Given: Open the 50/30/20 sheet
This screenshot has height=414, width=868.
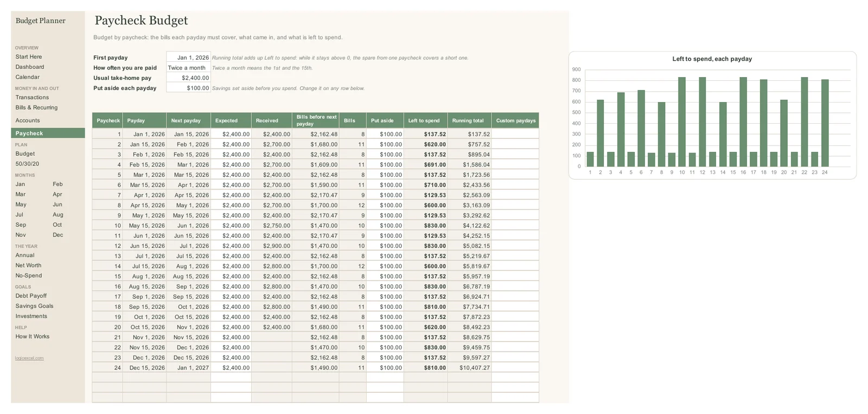Looking at the screenshot, I should pos(27,164).
